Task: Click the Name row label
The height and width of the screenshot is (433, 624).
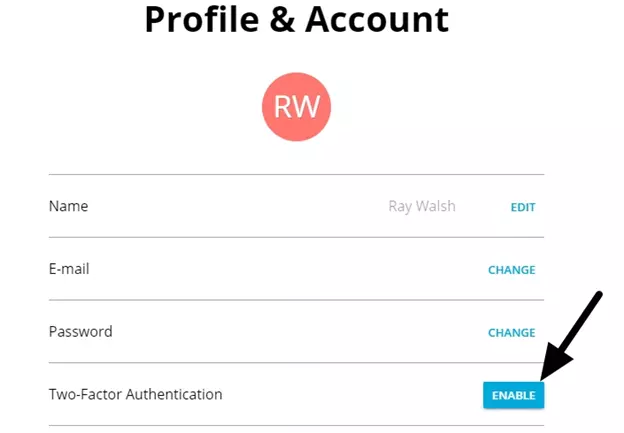Action: pos(68,206)
